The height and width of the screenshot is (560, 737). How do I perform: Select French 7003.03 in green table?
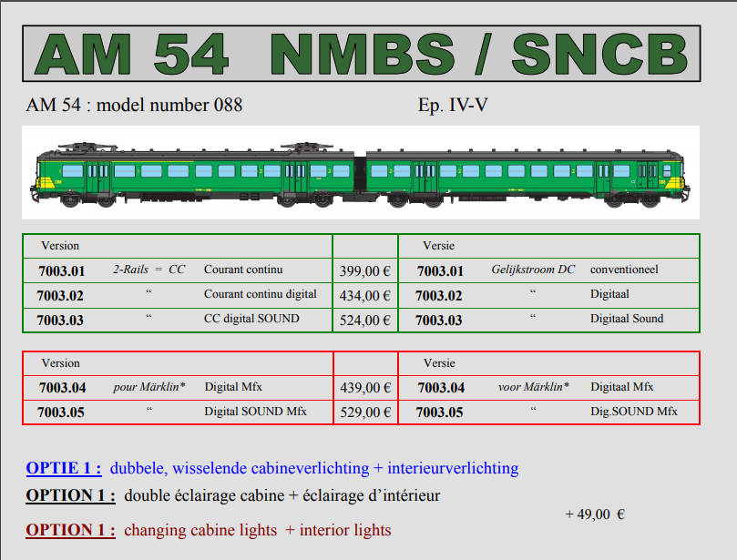click(x=60, y=320)
